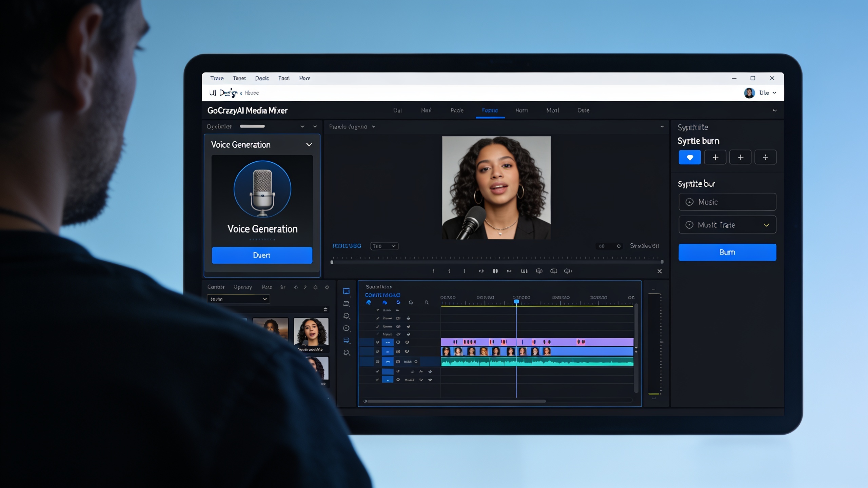Toggle the checkmark on the row below the audio track

coord(377,371)
